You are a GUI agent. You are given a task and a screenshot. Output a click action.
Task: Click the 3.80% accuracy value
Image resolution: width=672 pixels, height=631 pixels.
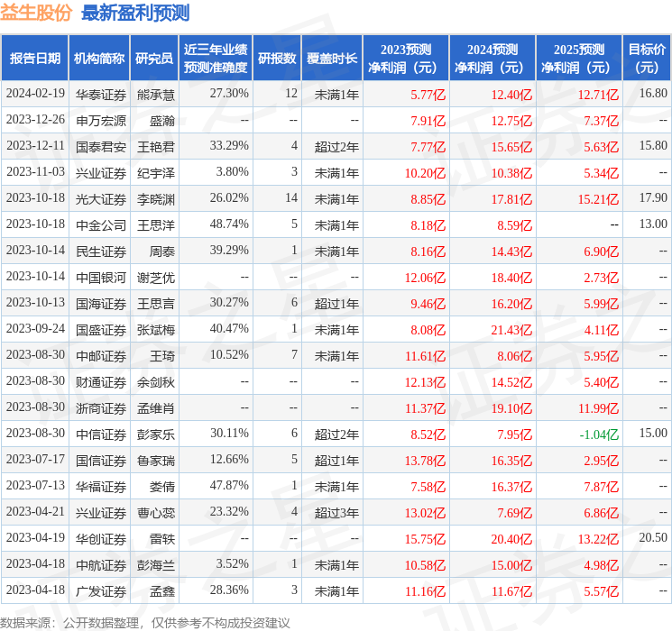point(233,172)
